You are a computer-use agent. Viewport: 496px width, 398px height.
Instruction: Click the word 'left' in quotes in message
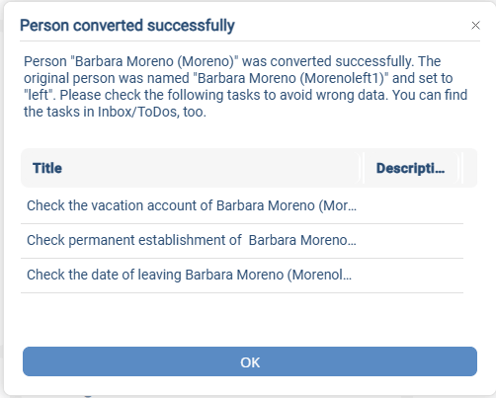click(x=39, y=95)
